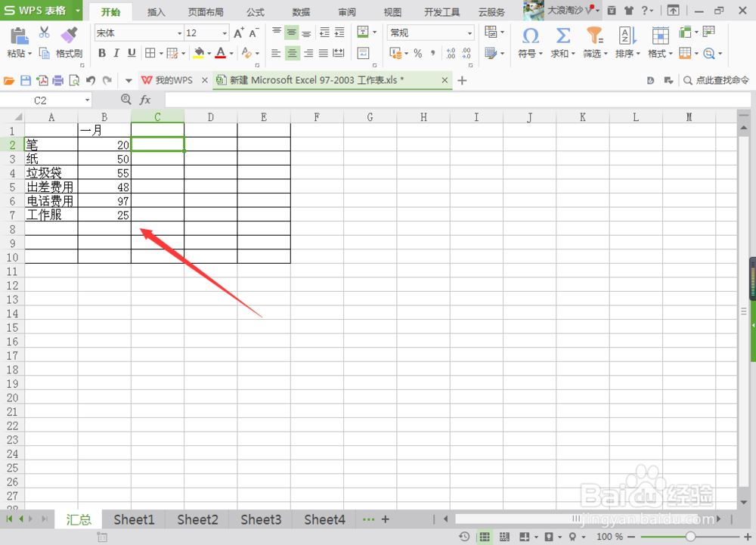Viewport: 756px width, 545px height.
Task: Click 点此查找命令 search command box
Action: click(717, 80)
